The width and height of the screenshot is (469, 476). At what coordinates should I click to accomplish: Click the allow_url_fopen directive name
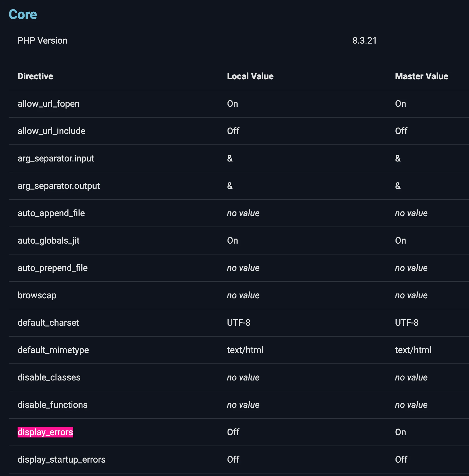point(48,104)
